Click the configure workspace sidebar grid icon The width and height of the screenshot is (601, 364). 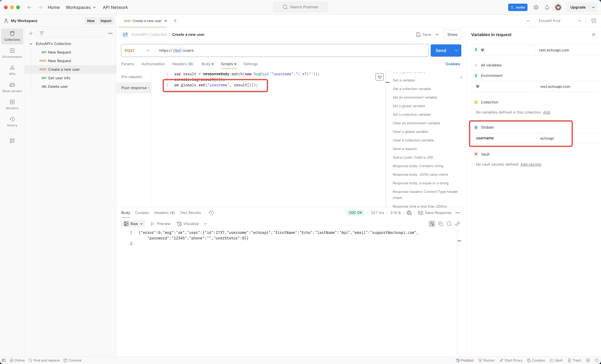(x=12, y=141)
